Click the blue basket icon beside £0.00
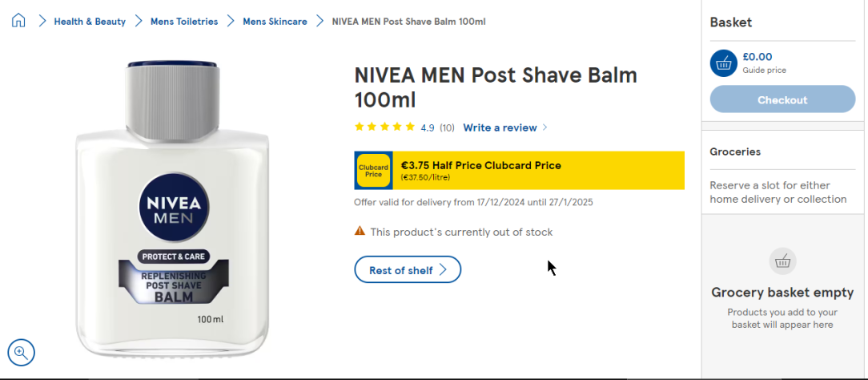The image size is (868, 380). (x=723, y=63)
